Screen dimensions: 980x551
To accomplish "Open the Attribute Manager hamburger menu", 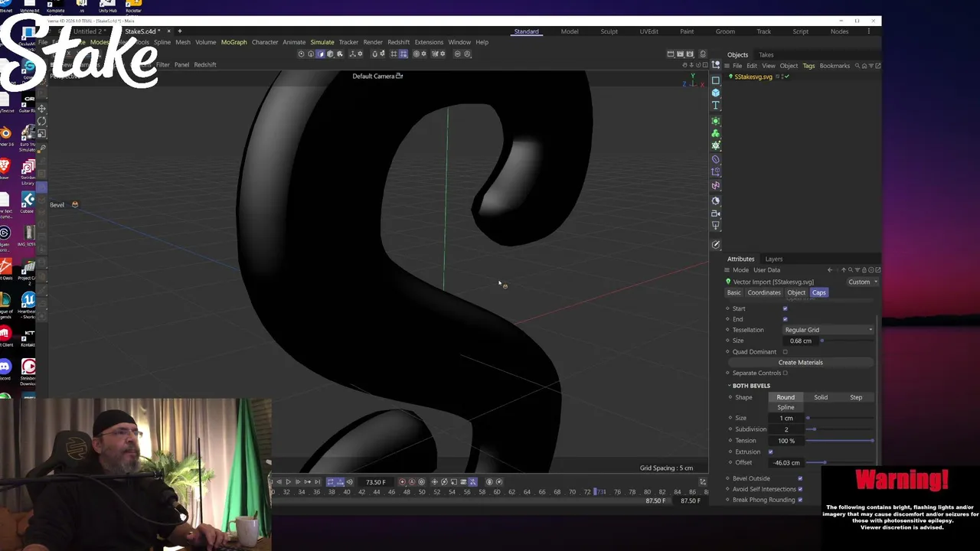I will 728,270.
